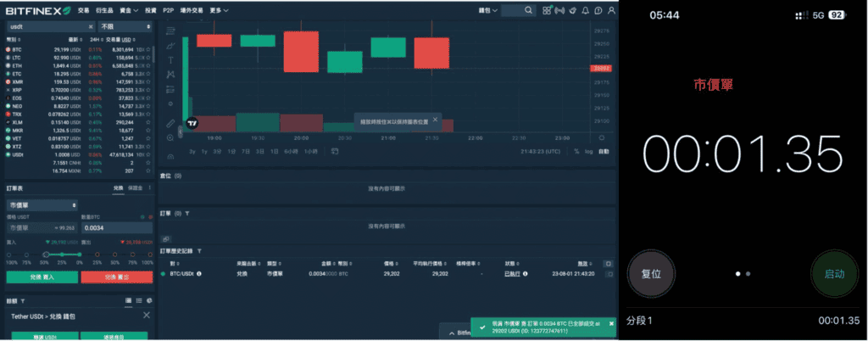Set chart range to 6小時

292,151
